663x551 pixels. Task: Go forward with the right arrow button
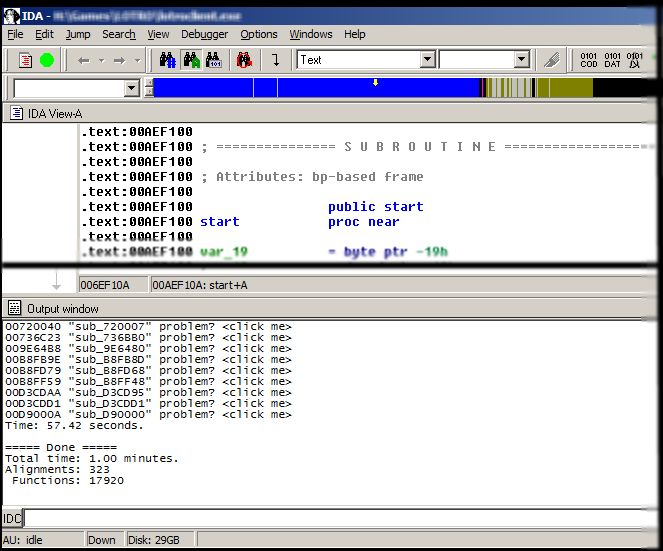pos(120,60)
